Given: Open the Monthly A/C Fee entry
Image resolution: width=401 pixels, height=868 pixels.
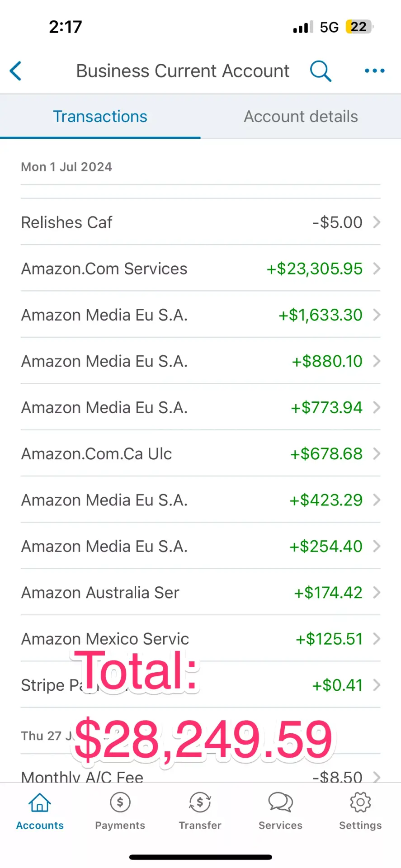Looking at the screenshot, I should [82, 776].
